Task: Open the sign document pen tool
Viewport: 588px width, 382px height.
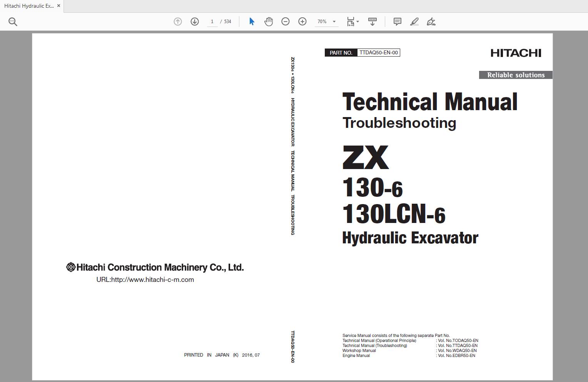Action: (431, 22)
